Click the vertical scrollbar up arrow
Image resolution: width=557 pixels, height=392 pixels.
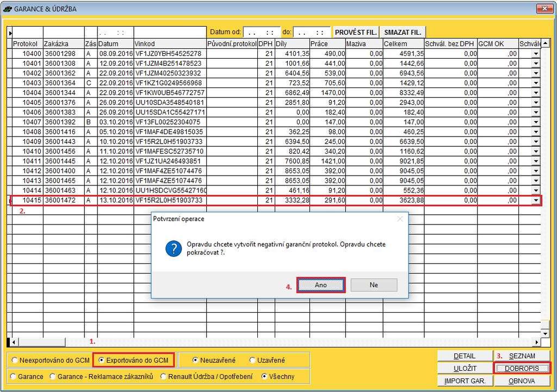point(545,43)
